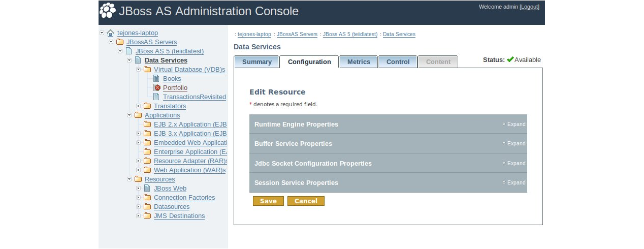Open TransactionsRevisited in the tree

pyautogui.click(x=195, y=97)
